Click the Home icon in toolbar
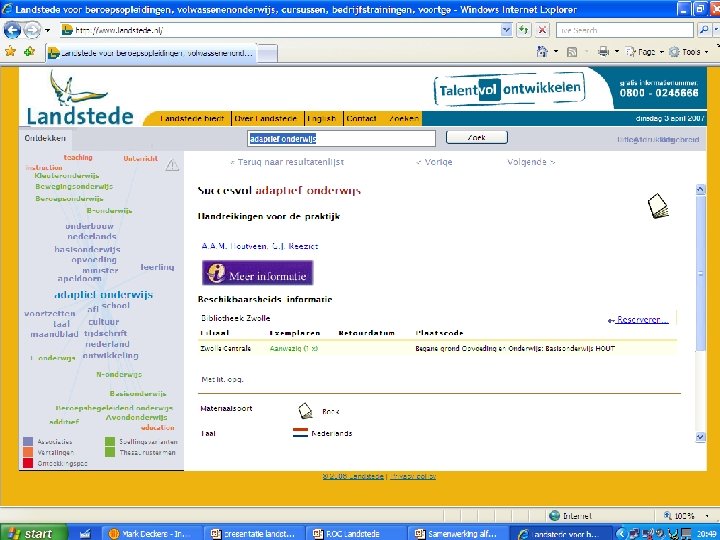 [x=542, y=51]
